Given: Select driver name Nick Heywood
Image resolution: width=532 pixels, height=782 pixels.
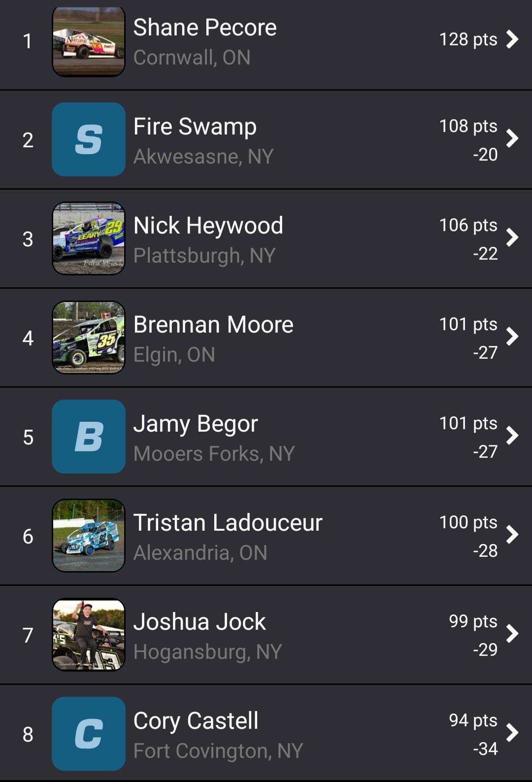Looking at the screenshot, I should point(208,226).
